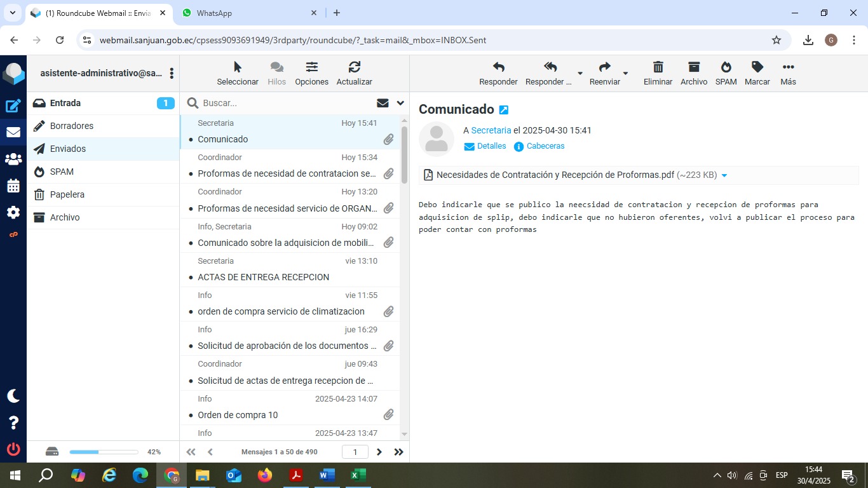
Task: Expand the PDF attachment options arrow
Action: click(724, 175)
